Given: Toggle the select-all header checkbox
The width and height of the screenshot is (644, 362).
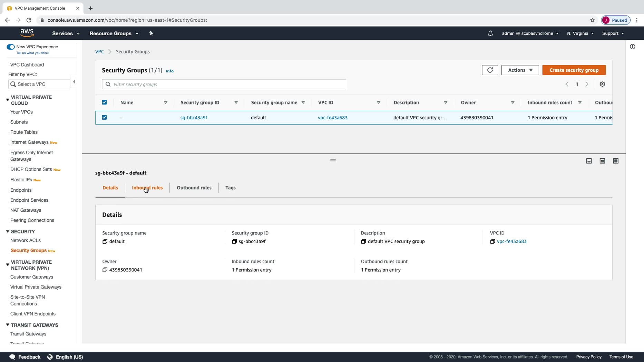Looking at the screenshot, I should 104,102.
